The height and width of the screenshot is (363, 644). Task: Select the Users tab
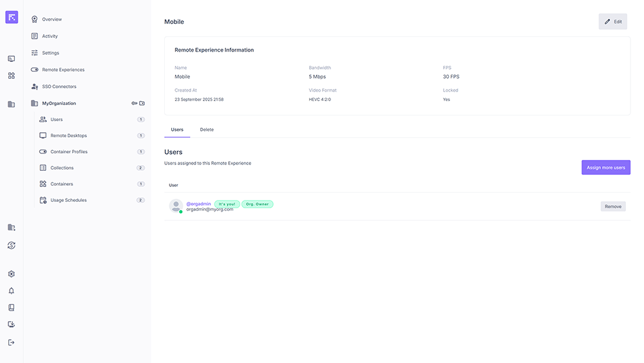[177, 130]
